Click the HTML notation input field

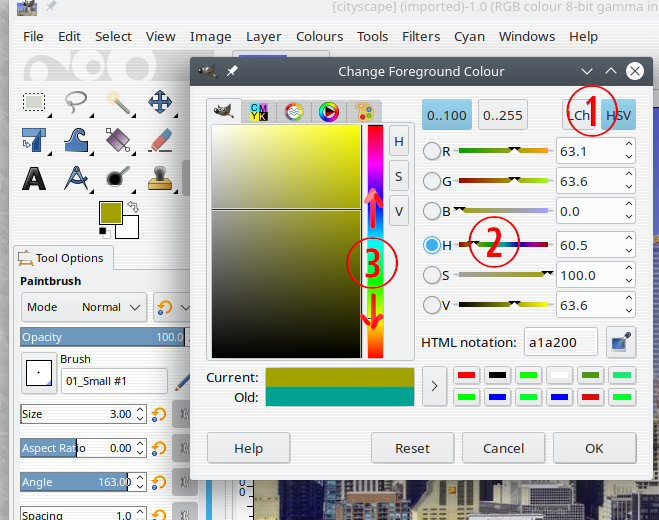(561, 342)
